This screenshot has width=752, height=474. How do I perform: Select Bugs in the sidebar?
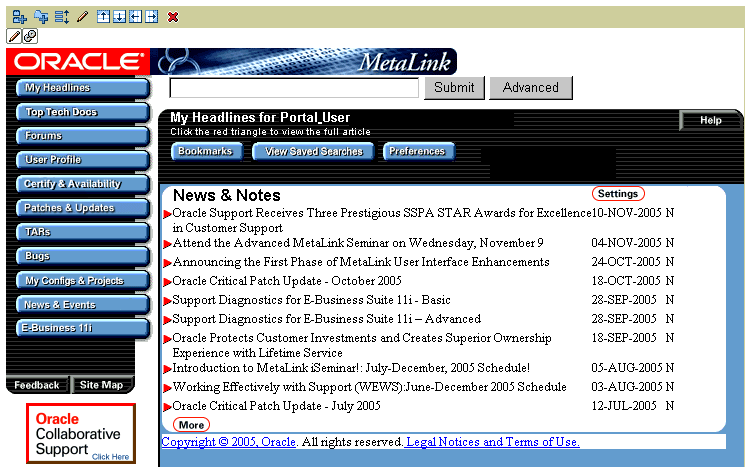82,256
